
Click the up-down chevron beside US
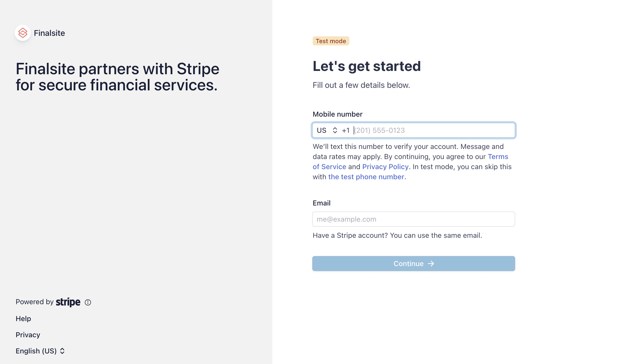335,131
